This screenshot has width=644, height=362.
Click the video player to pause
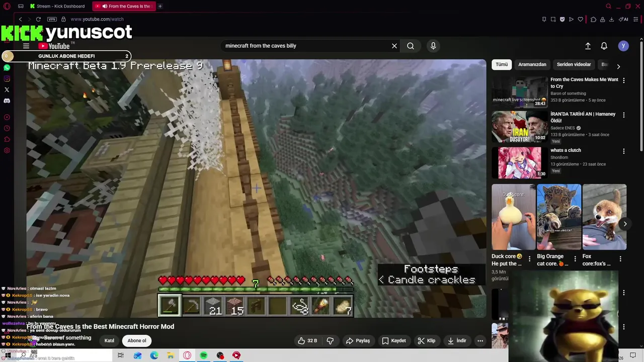coord(257,189)
